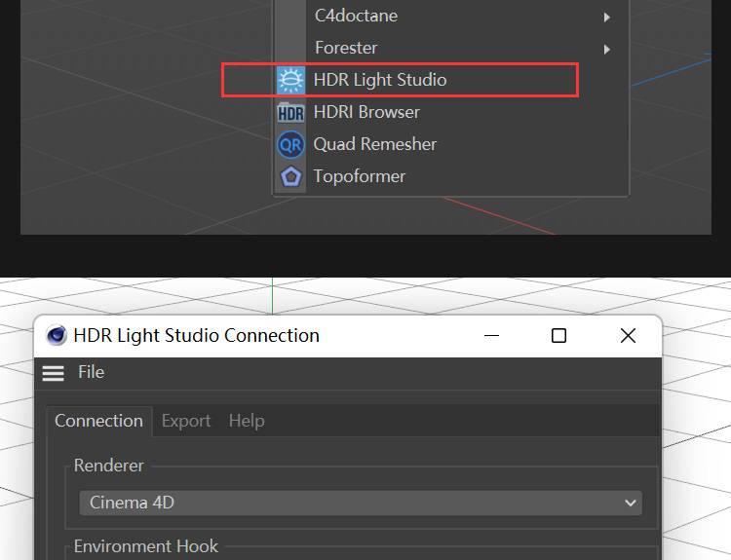731x560 pixels.
Task: Click the Quad Remesher QR icon
Action: coord(290,145)
